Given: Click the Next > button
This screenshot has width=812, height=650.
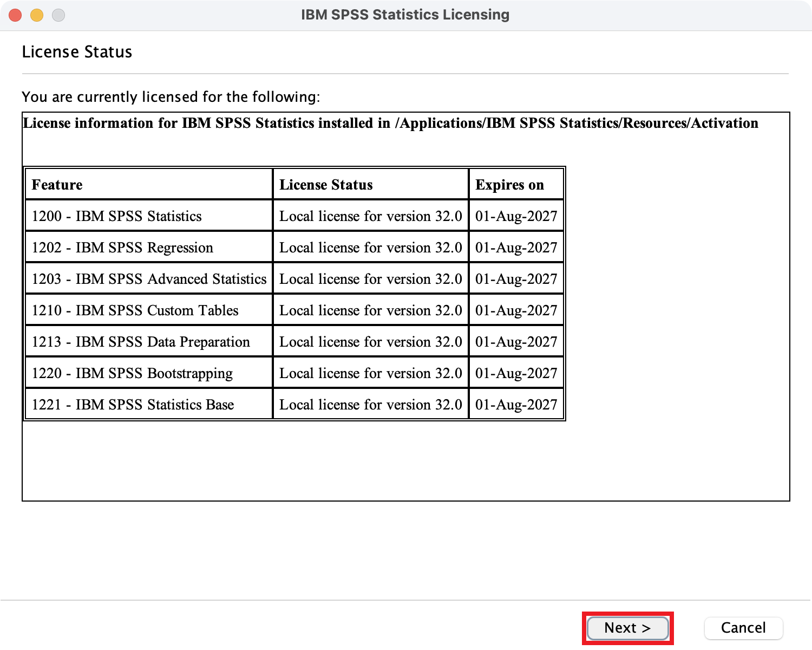Looking at the screenshot, I should coord(628,628).
